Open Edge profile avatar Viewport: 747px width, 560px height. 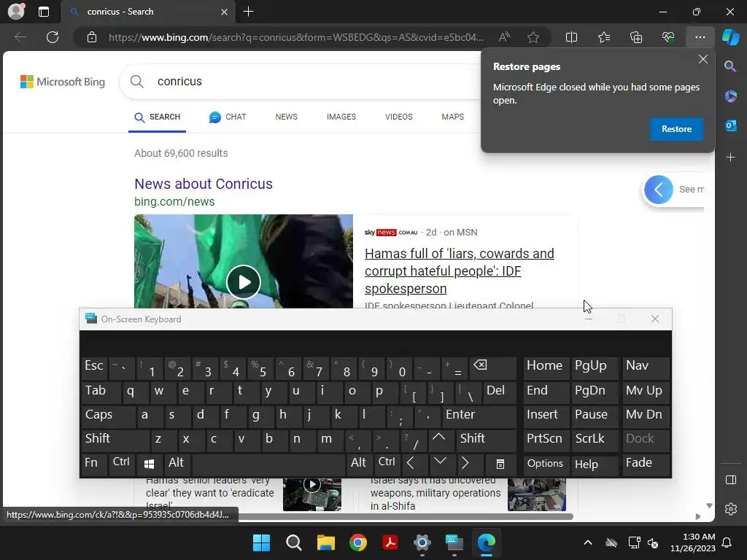pos(16,12)
